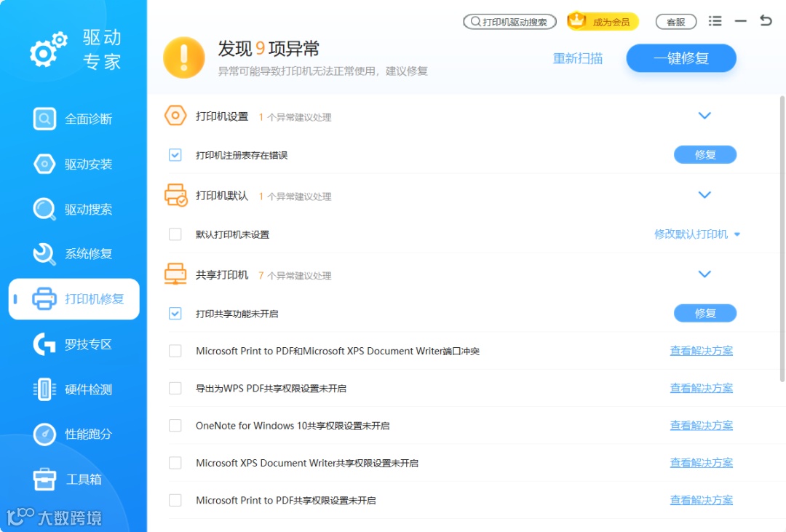Screen dimensions: 786x532
Task: Select 硬件检测 in sidebar
Action: tap(73, 389)
